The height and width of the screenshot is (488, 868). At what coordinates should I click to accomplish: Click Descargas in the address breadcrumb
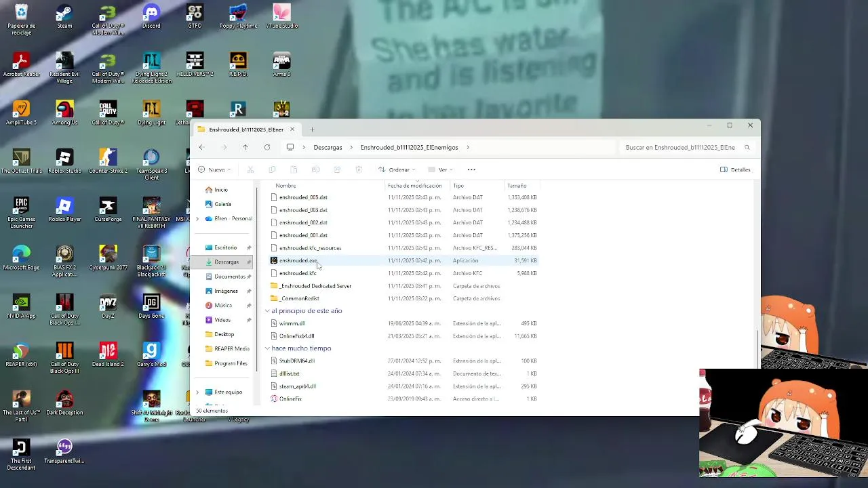[328, 147]
